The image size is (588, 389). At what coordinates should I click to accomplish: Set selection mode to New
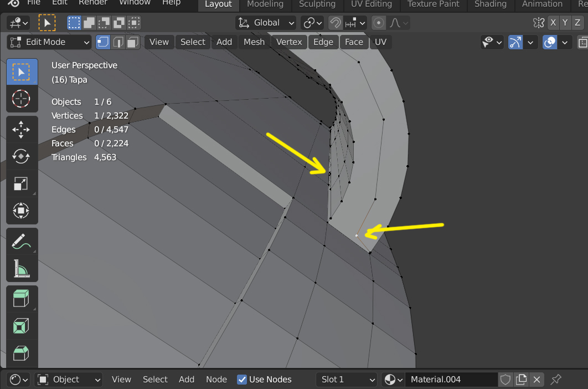(74, 23)
